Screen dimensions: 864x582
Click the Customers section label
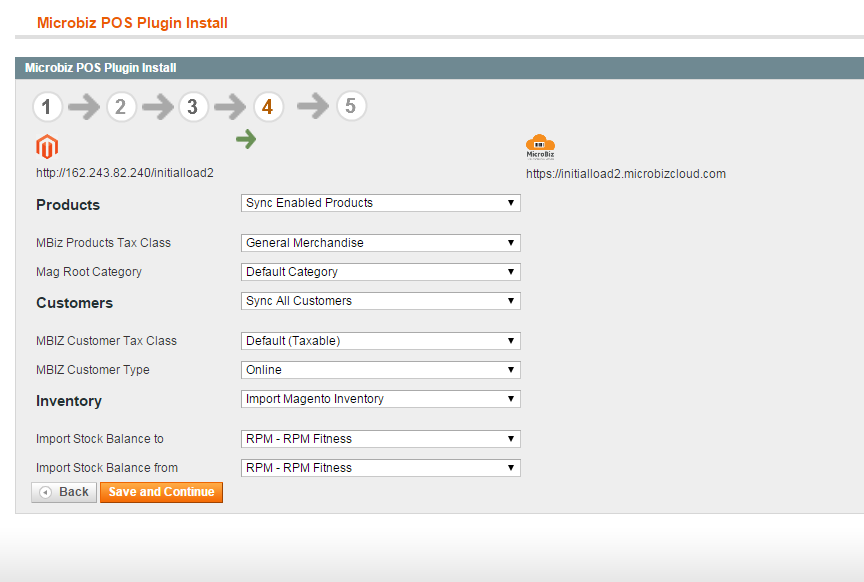74,303
